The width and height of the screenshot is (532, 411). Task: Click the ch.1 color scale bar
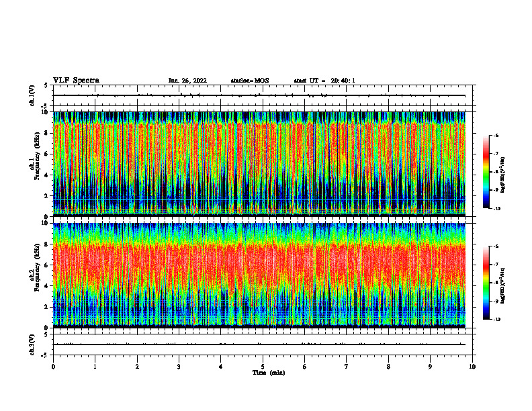point(486,172)
